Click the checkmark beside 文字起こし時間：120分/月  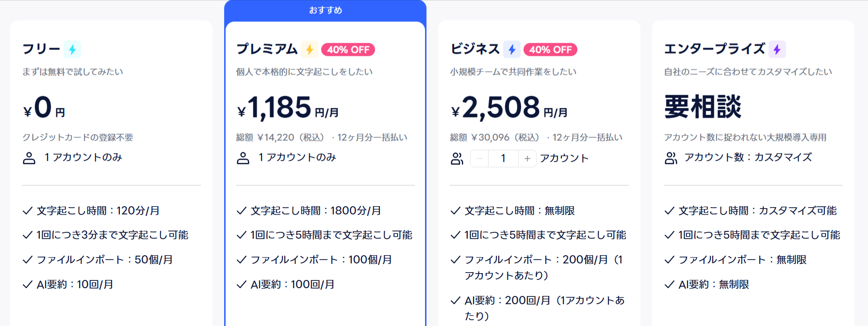pos(28,211)
